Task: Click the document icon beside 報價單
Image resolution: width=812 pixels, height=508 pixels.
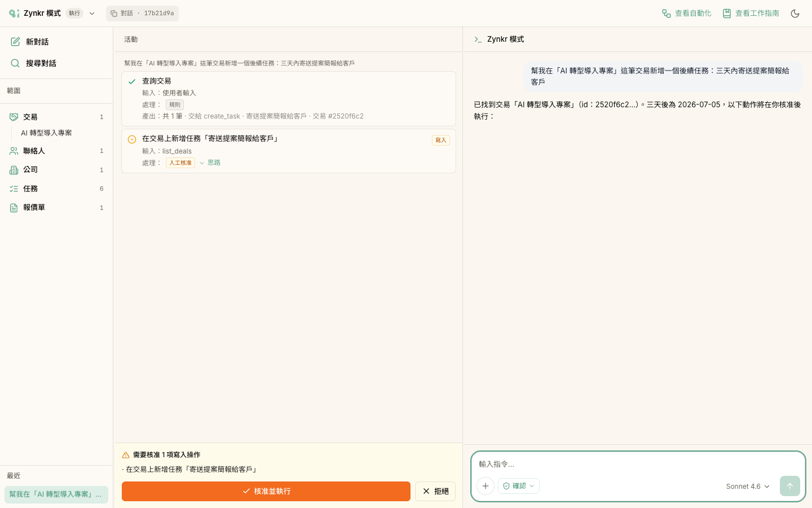Action: (x=14, y=208)
